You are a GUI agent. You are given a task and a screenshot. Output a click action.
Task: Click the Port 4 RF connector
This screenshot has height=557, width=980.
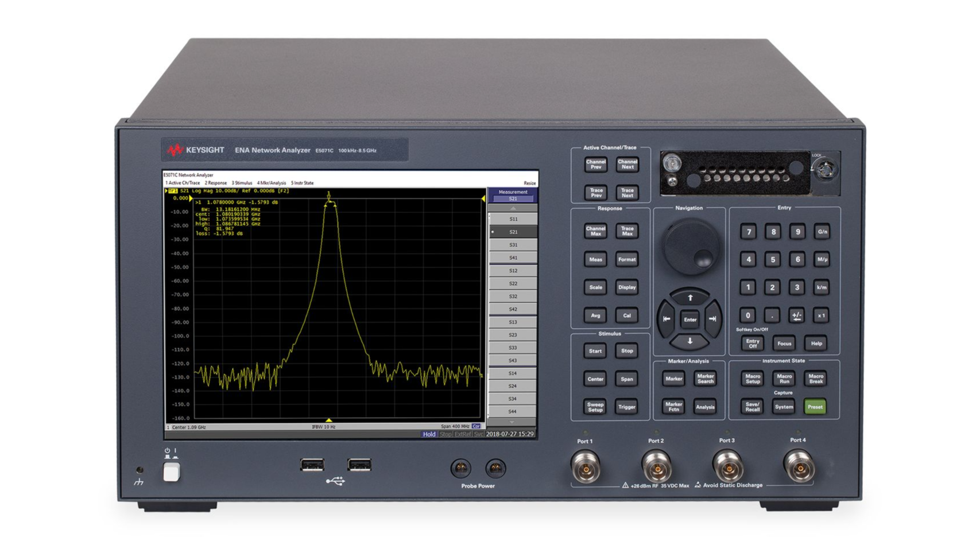pos(799,465)
